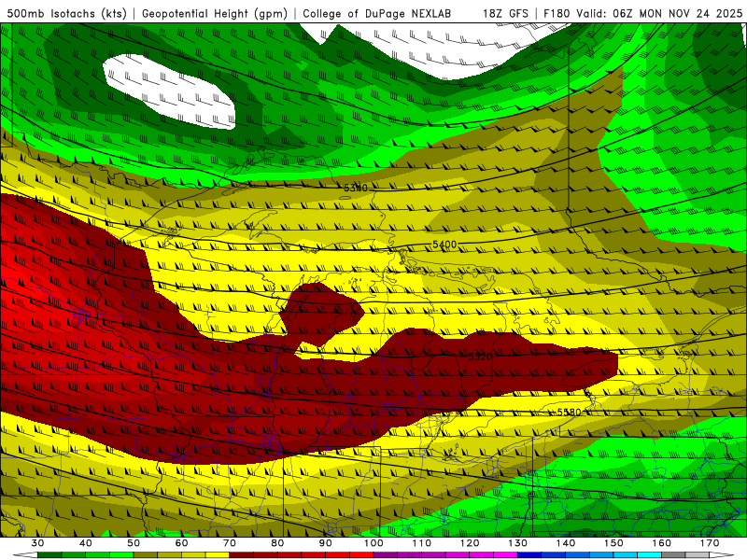Screen dimensions: 747x560
Task: Click the '18Z GFS' model run label
Action: 505,13
